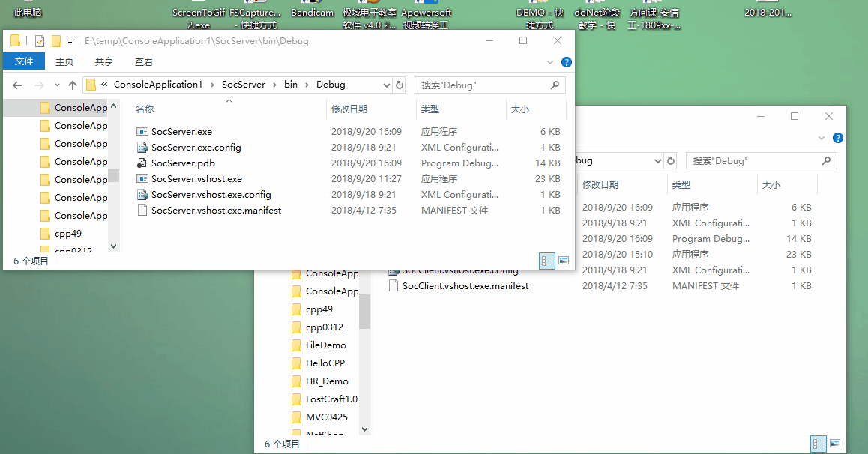Click the properties icon in quick access toolbar
The image size is (868, 454).
pos(40,41)
